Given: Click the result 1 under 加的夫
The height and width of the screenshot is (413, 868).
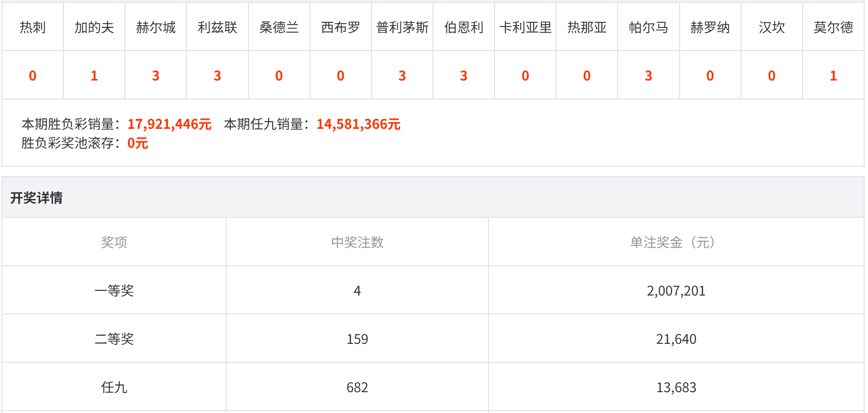Looking at the screenshot, I should click(94, 76).
